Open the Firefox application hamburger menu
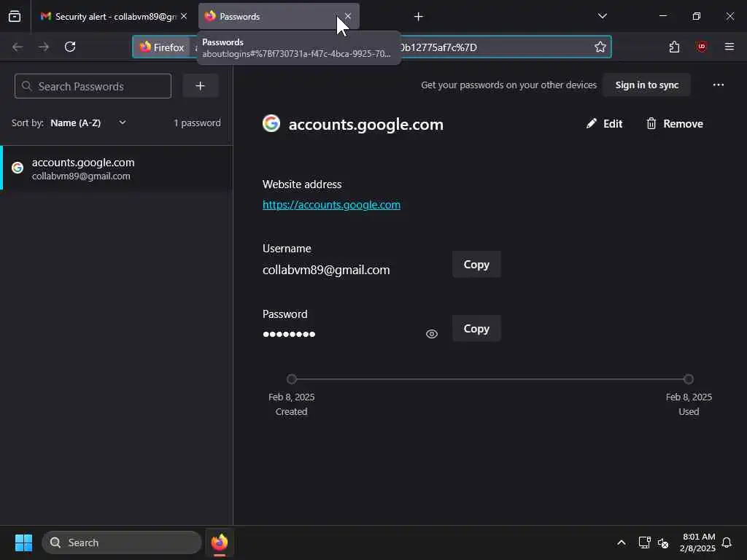This screenshot has width=747, height=560. (x=729, y=47)
